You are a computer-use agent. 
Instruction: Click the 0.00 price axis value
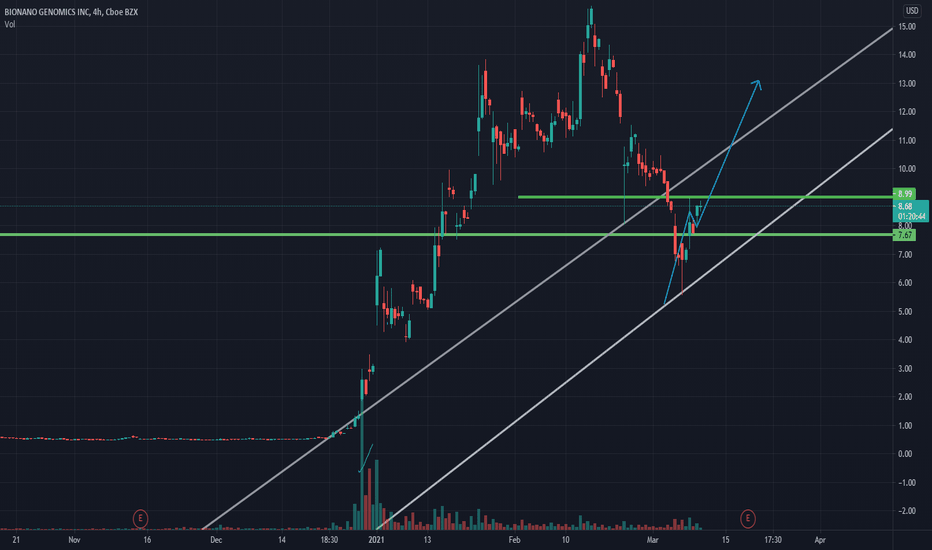pyautogui.click(x=905, y=454)
